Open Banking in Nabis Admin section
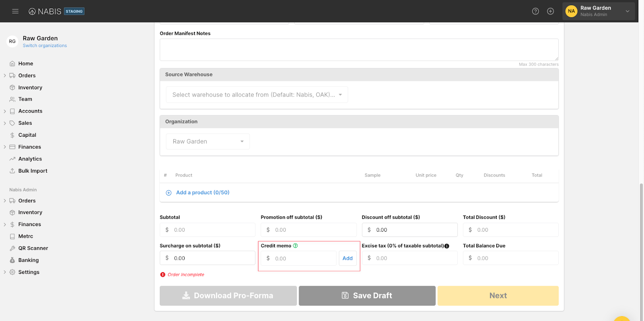 pos(28,260)
